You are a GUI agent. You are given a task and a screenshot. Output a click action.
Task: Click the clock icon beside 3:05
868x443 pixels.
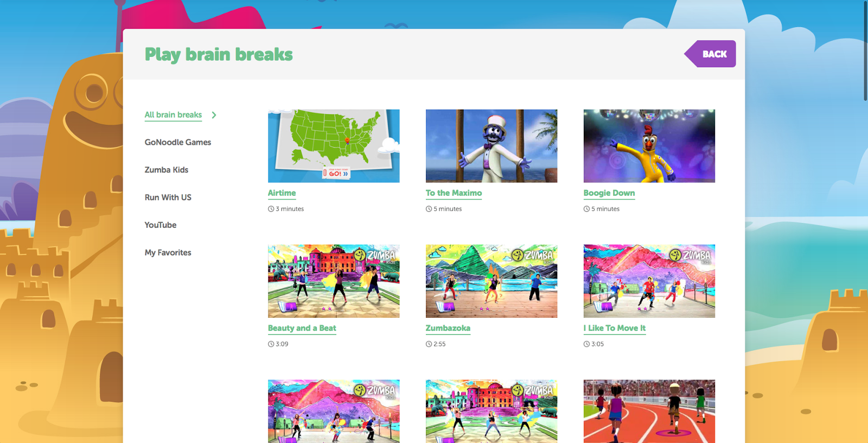tap(587, 344)
